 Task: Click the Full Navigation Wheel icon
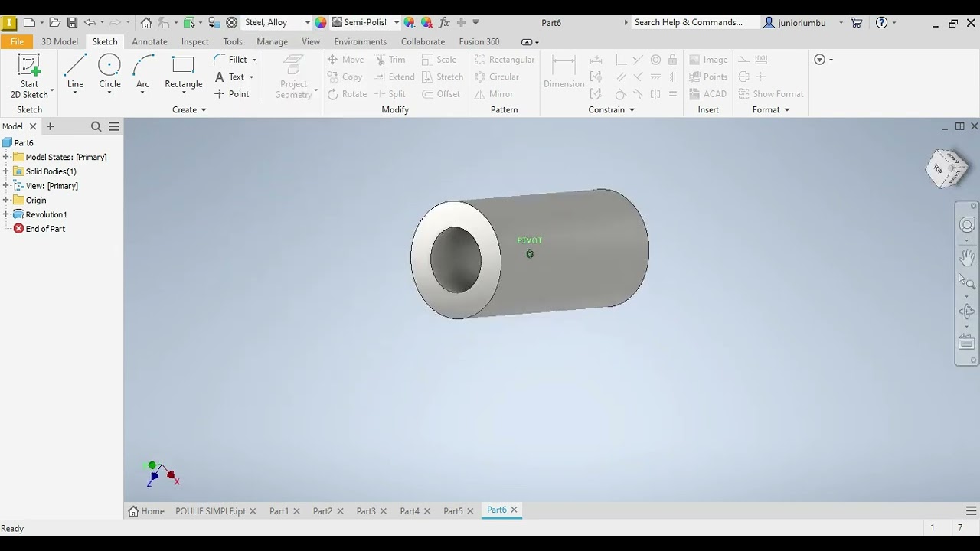(x=967, y=225)
